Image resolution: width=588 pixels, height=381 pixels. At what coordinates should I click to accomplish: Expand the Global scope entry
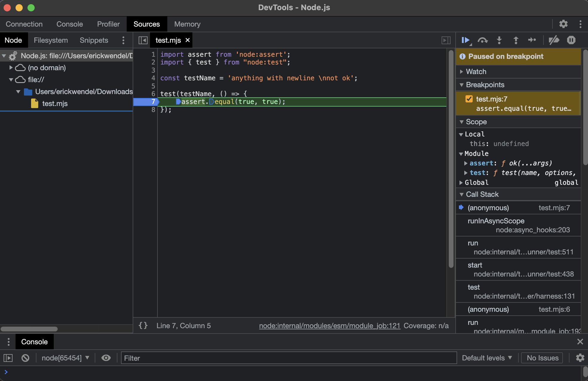tap(461, 182)
